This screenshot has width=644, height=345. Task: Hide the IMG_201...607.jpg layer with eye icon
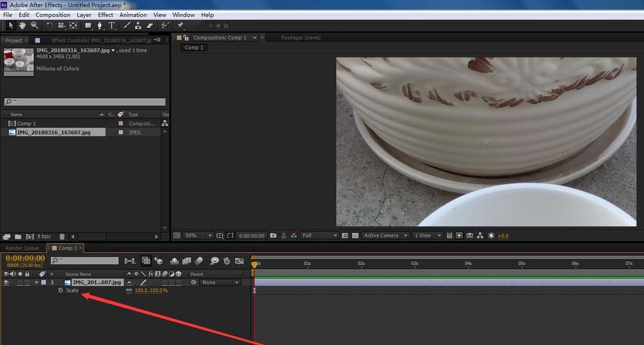6,282
